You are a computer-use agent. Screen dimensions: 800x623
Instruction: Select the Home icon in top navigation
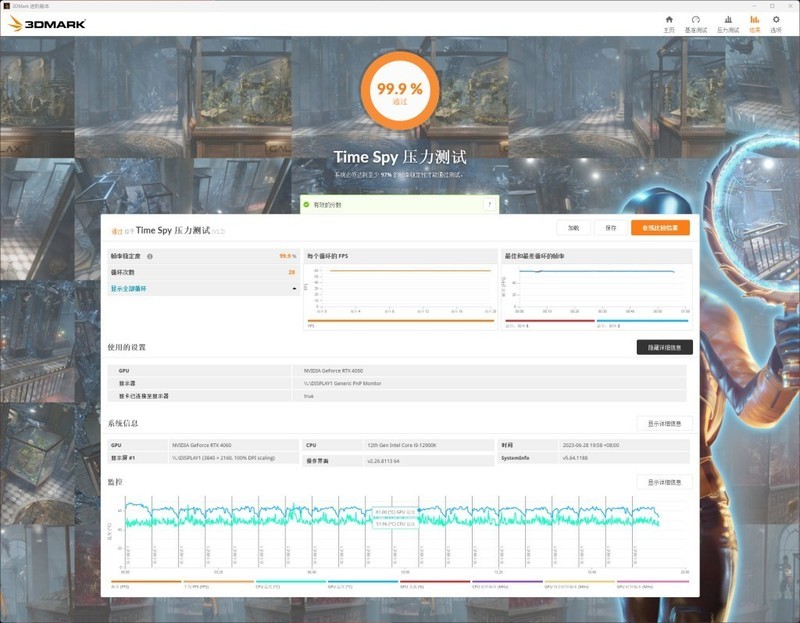[669, 19]
